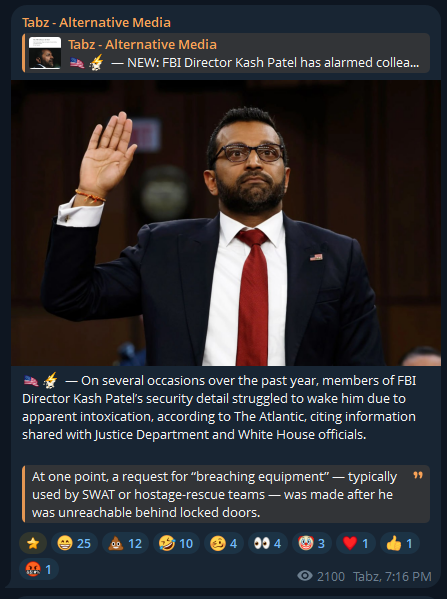
Task: Click the star reaction button
Action: point(33,543)
